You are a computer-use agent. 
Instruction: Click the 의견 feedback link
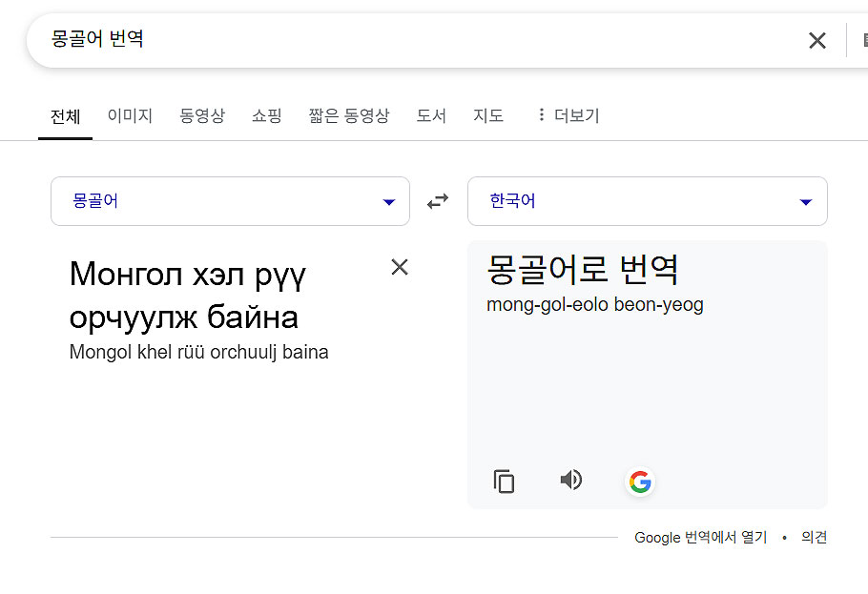click(x=814, y=538)
